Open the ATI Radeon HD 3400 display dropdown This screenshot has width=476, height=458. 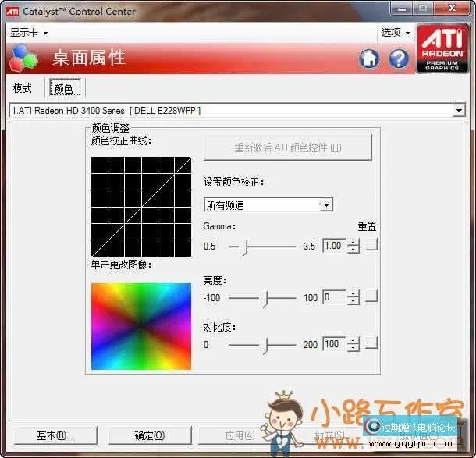(x=459, y=111)
